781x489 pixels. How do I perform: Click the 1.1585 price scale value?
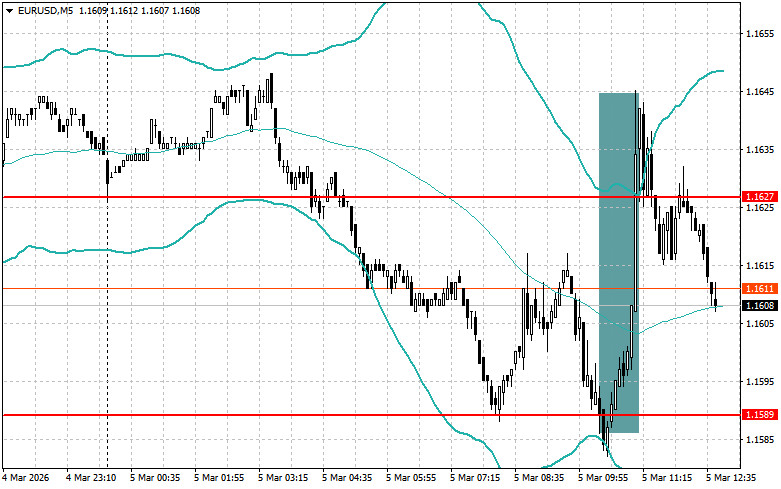[x=760, y=439]
